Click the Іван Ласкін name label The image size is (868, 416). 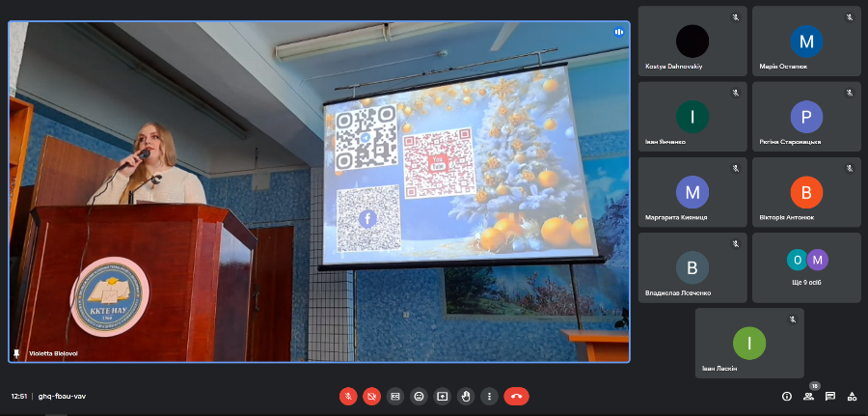click(719, 369)
